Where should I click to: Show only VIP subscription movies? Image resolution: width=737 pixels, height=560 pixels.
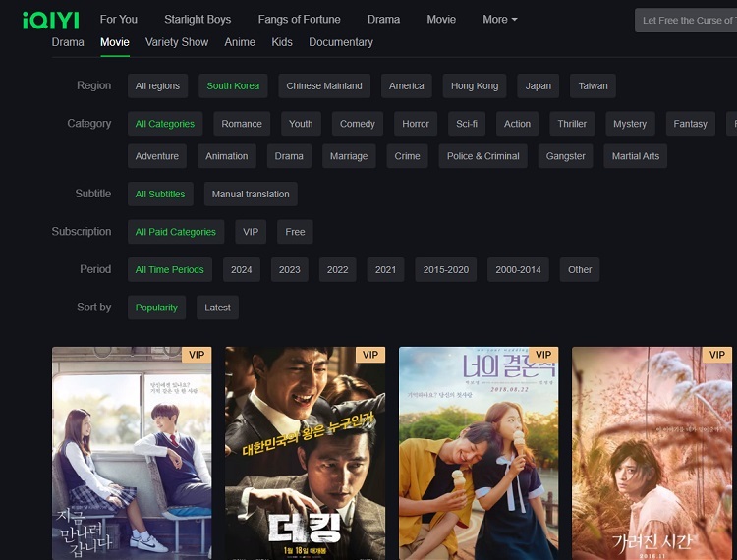(x=251, y=232)
